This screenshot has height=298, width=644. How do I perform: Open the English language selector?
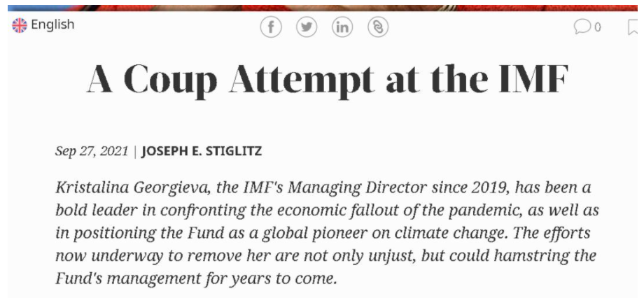click(52, 25)
